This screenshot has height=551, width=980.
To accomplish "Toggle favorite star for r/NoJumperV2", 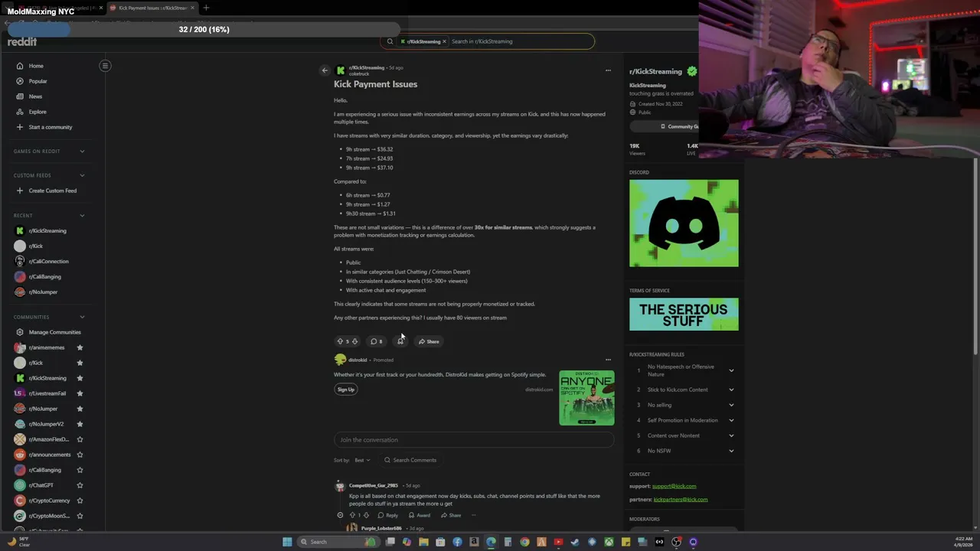I will (80, 424).
